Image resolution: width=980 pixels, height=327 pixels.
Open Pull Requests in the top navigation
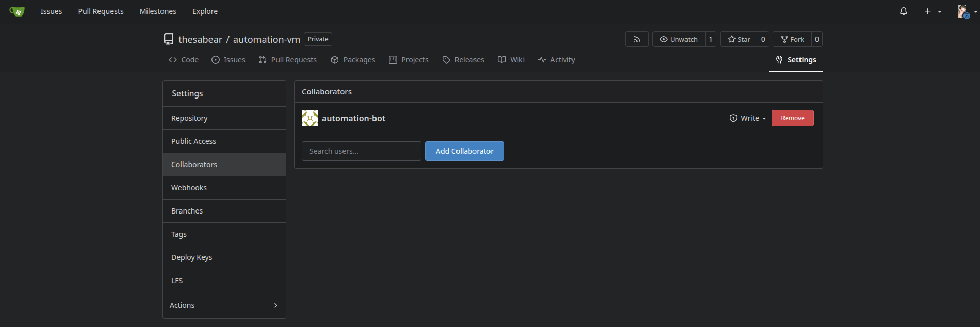point(101,11)
